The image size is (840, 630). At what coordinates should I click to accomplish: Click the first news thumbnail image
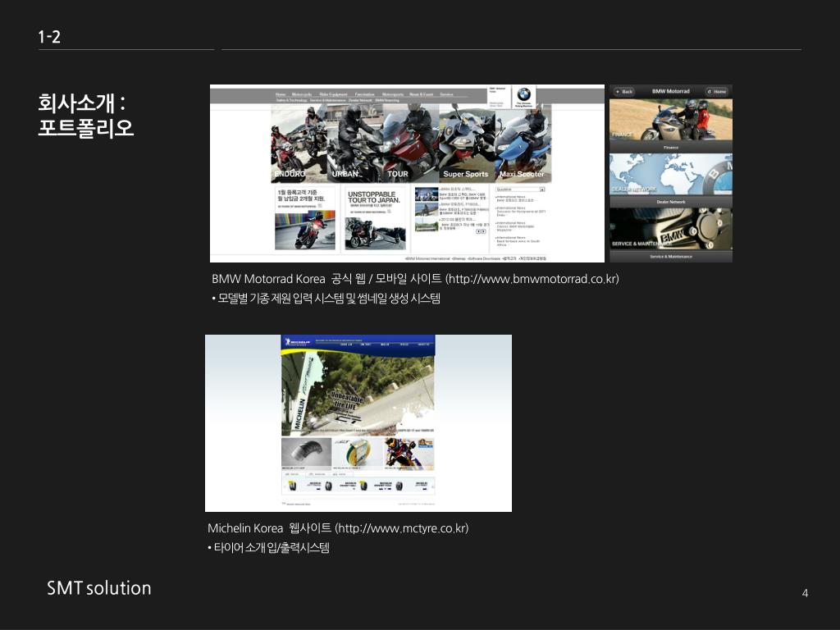tap(427, 194)
